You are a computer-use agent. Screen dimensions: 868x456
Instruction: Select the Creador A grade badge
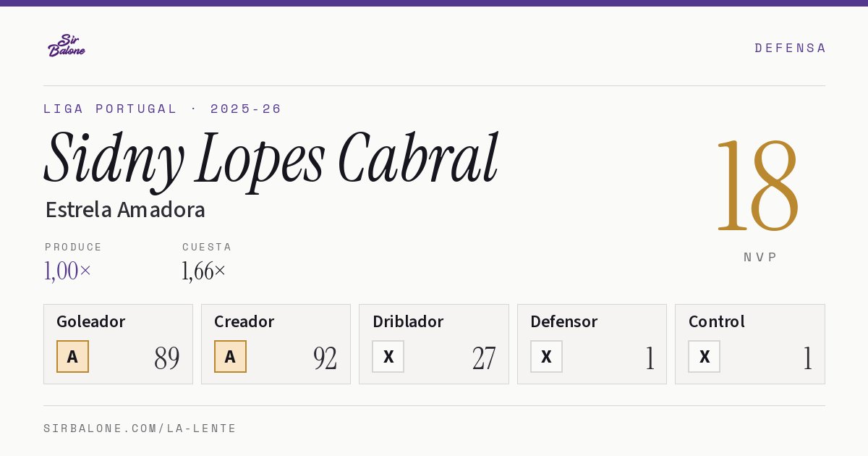pos(230,357)
